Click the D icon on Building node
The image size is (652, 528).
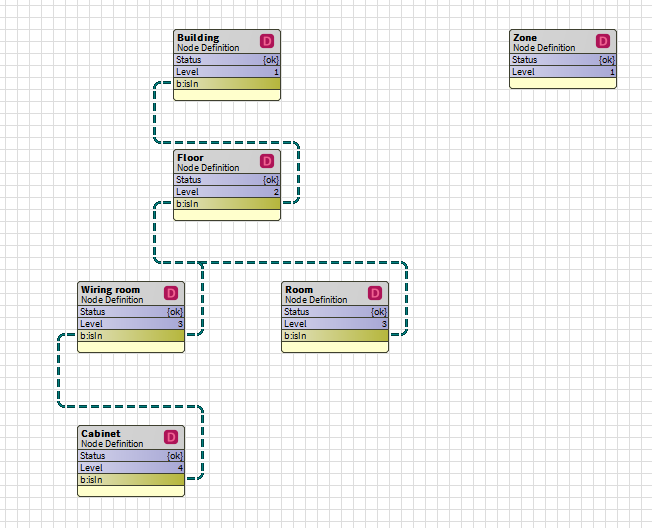[267, 41]
